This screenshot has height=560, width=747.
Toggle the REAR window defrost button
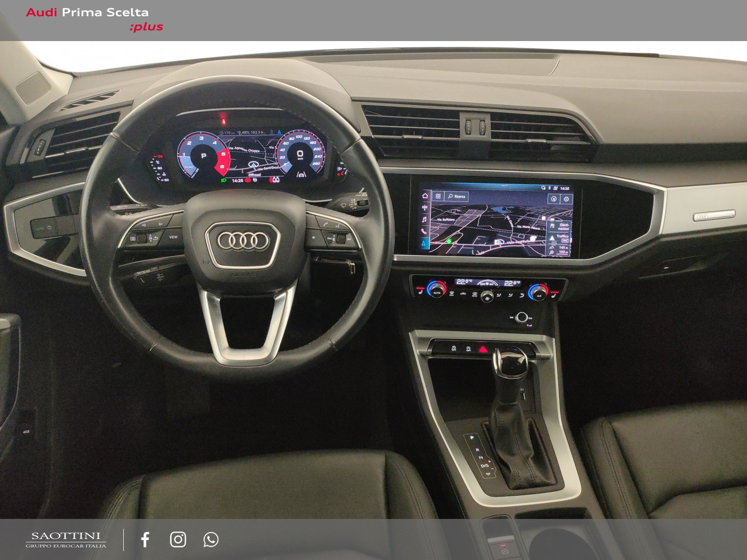pyautogui.click(x=475, y=294)
